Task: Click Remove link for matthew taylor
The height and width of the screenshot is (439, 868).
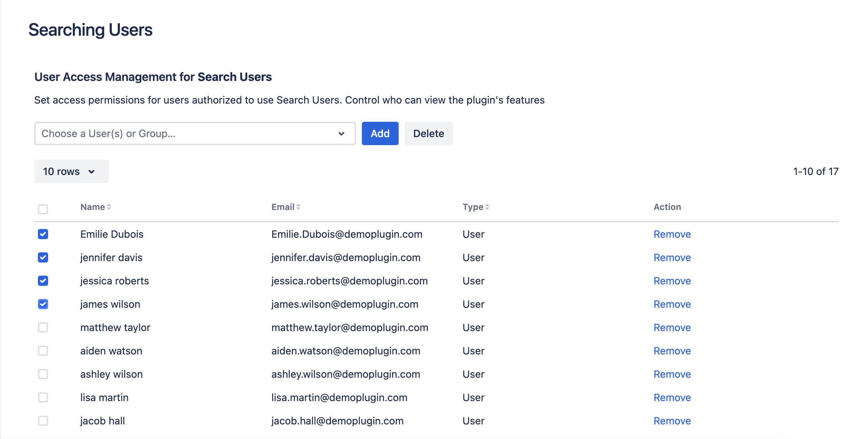Action: 672,327
